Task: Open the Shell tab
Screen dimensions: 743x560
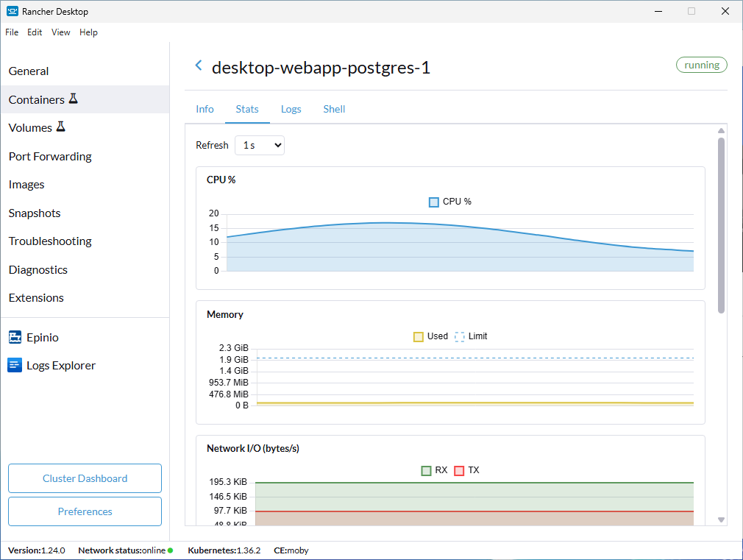Action: tap(334, 109)
